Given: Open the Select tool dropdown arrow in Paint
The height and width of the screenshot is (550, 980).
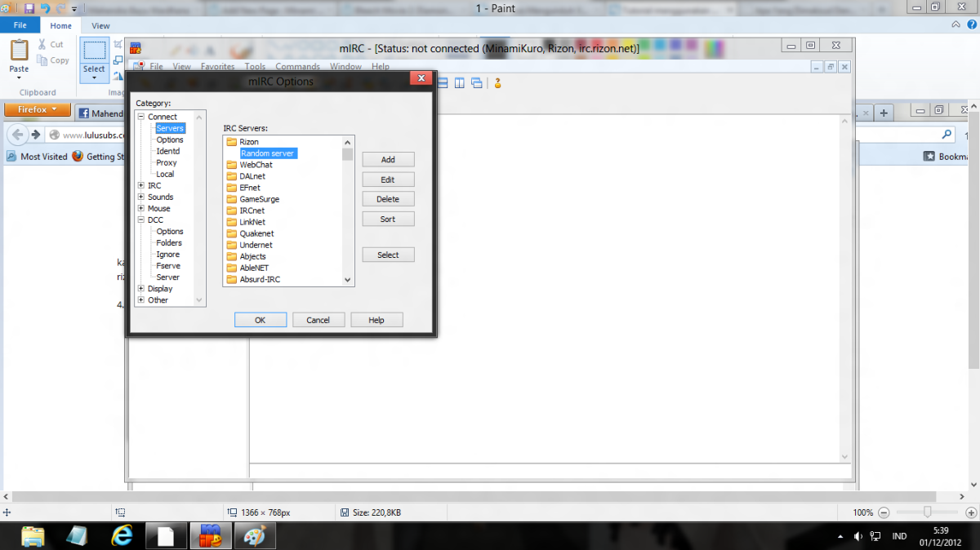Looking at the screenshot, I should click(94, 79).
